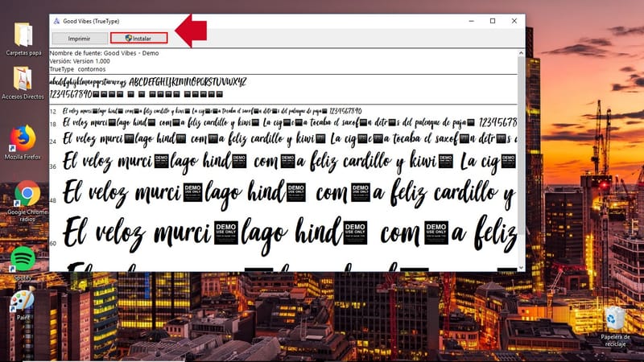The image size is (644, 362).
Task: Click the window title 'Good Vibes (TrueType)'
Action: click(91, 21)
